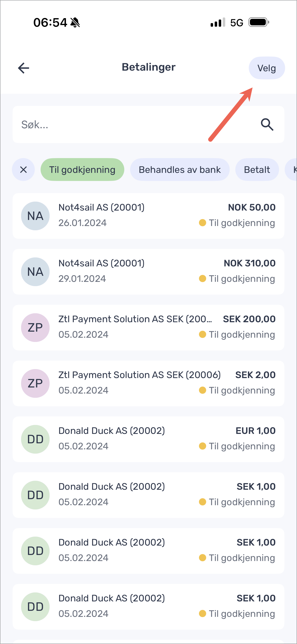The height and width of the screenshot is (644, 297).
Task: Enable the Behandles av bank filter
Action: tap(180, 170)
